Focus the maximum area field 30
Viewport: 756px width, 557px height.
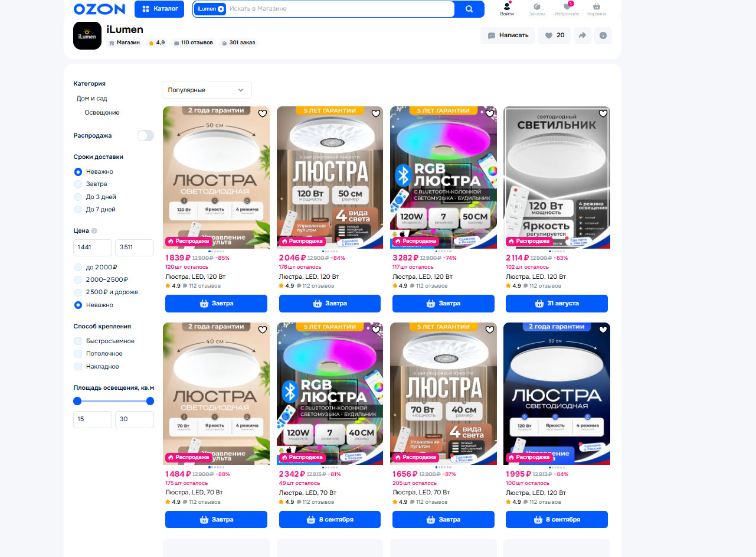point(135,419)
